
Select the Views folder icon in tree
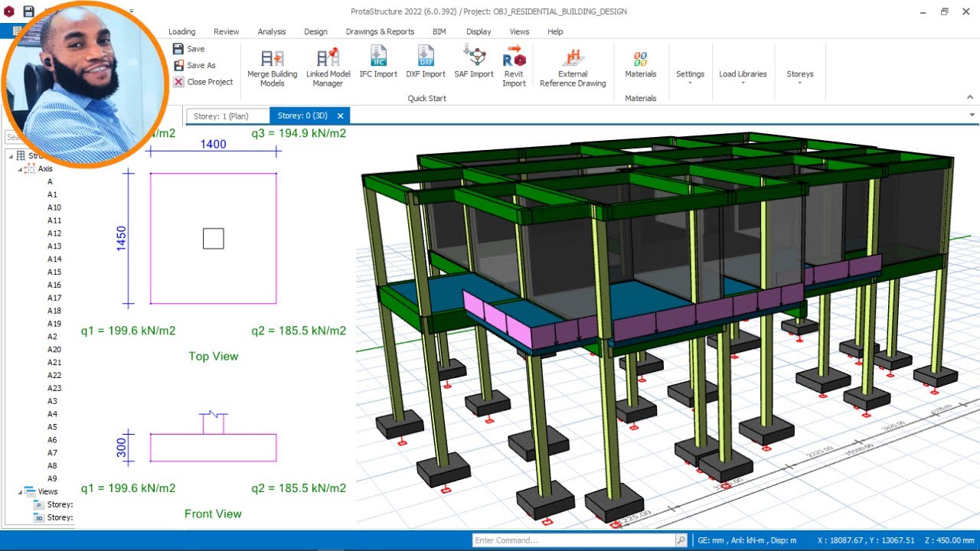30,491
